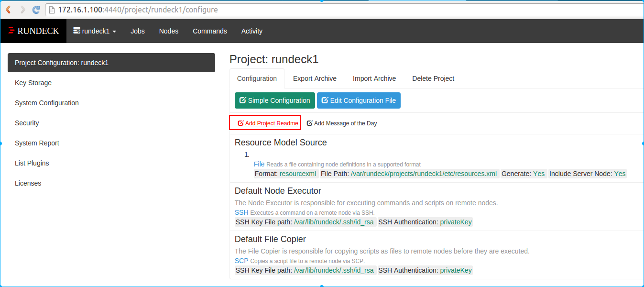Image resolution: width=644 pixels, height=287 pixels.
Task: Open the rundeck1 project dropdown
Action: pos(95,31)
